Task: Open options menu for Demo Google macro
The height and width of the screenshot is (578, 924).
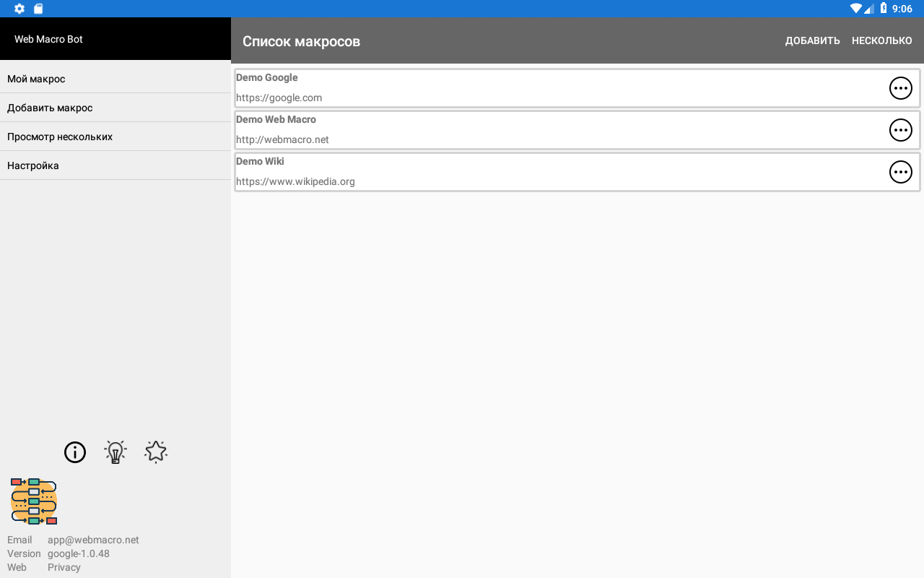Action: point(900,88)
